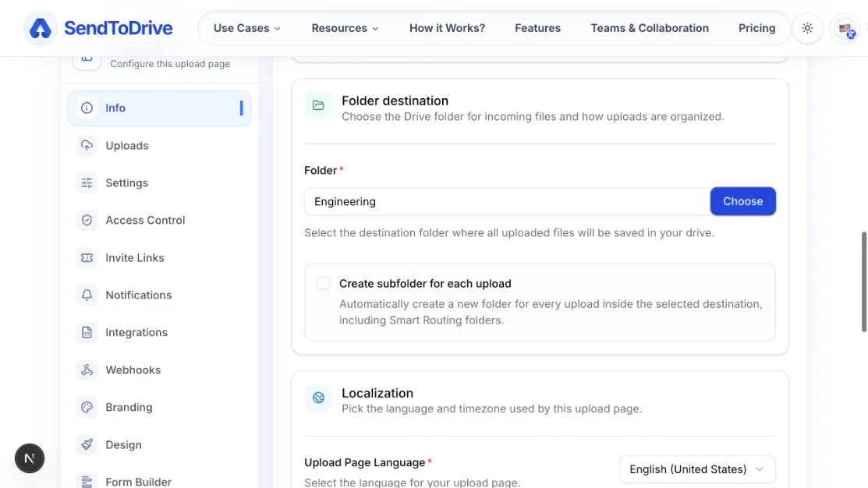The image size is (868, 488).
Task: Expand the Resources menu
Action: coord(345,28)
